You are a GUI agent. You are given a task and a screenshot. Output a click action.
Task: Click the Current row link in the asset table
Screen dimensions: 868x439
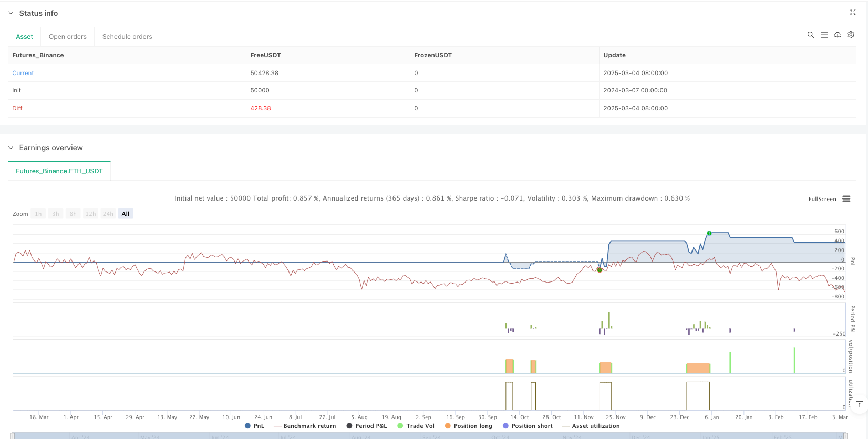(x=23, y=73)
